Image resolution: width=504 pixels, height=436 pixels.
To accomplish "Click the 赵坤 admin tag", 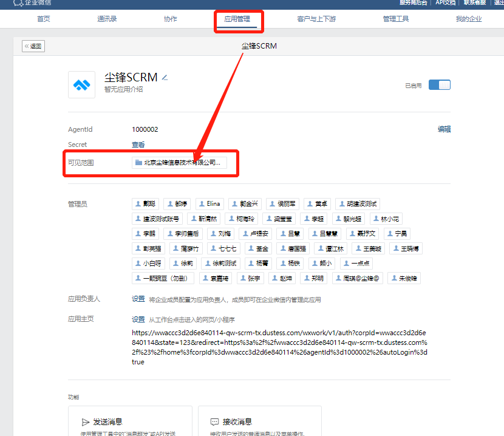I will (282, 278).
